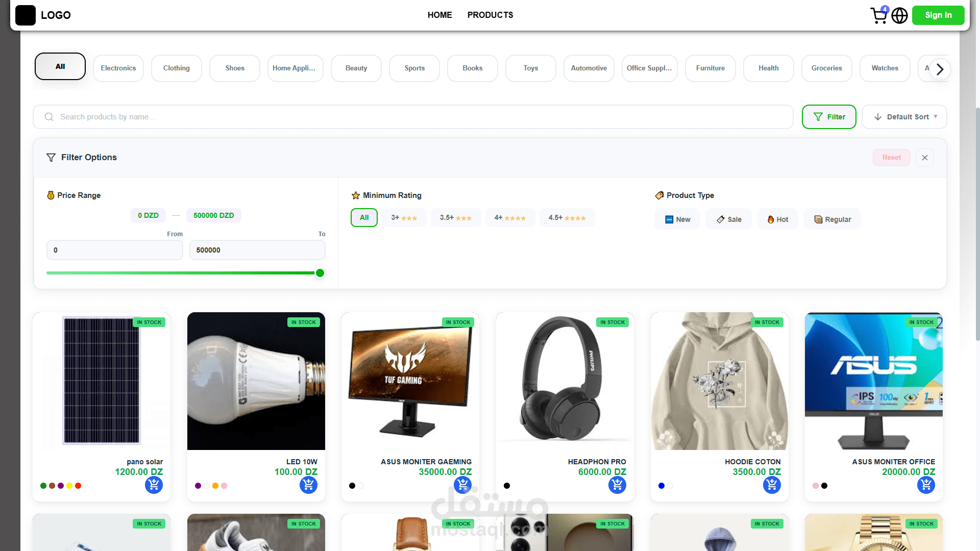Open the shopping cart icon
This screenshot has height=551, width=980.
pos(878,15)
